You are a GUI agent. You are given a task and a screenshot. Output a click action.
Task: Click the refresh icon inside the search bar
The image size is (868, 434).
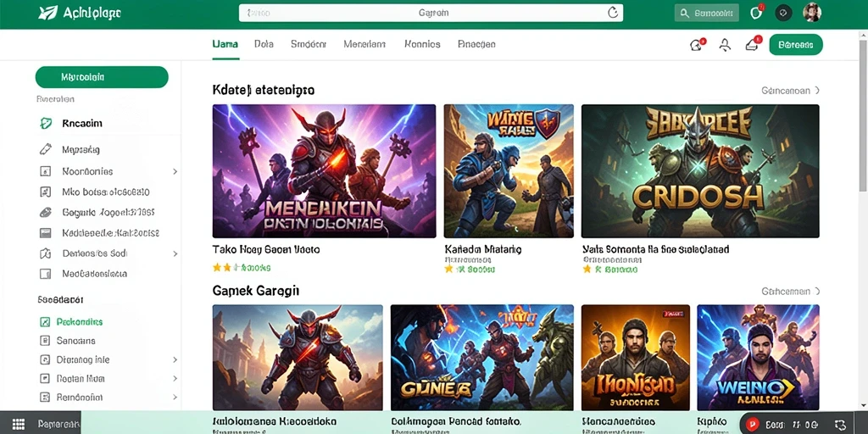click(612, 13)
